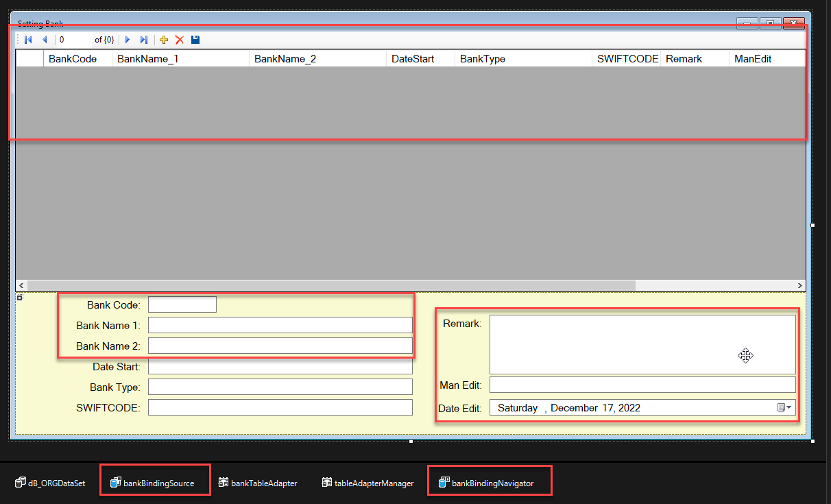Click the Move Last record icon
The image size is (831, 504).
[x=143, y=40]
